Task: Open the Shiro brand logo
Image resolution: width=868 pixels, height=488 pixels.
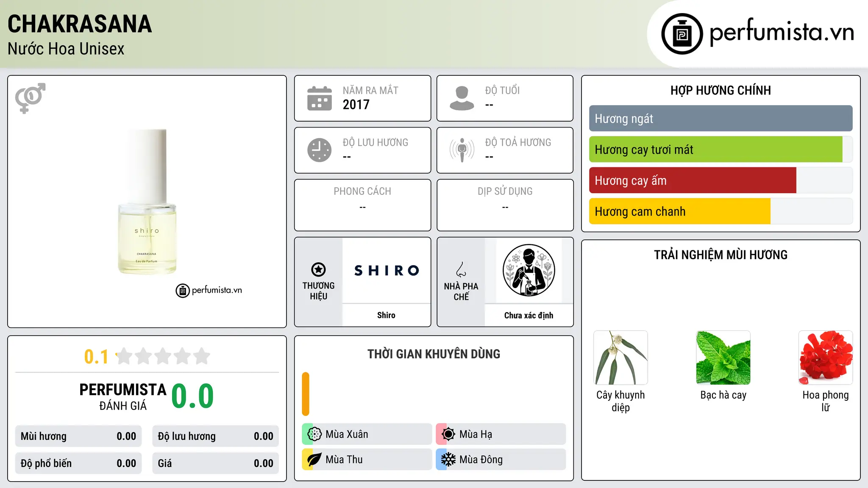Action: (x=386, y=270)
